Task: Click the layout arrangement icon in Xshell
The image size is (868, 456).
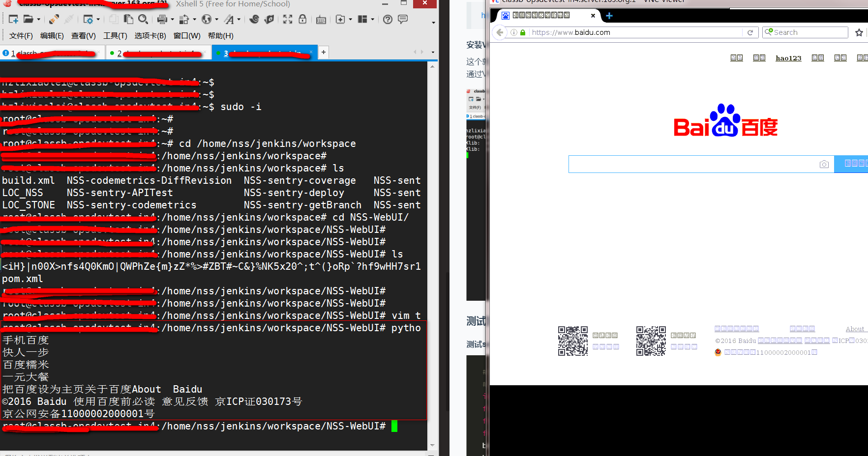Action: (362, 19)
